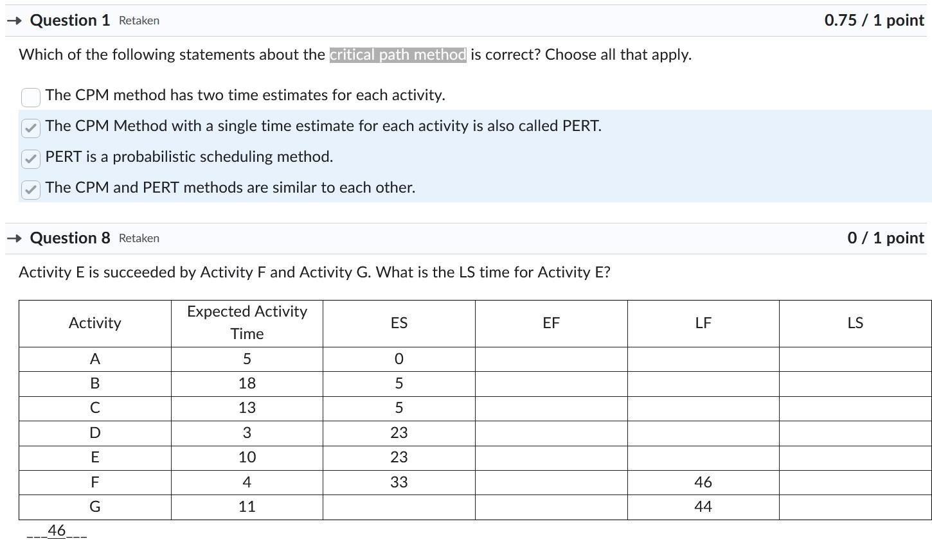Click the answer field containing 46
This screenshot has width=932, height=560.
click(57, 530)
